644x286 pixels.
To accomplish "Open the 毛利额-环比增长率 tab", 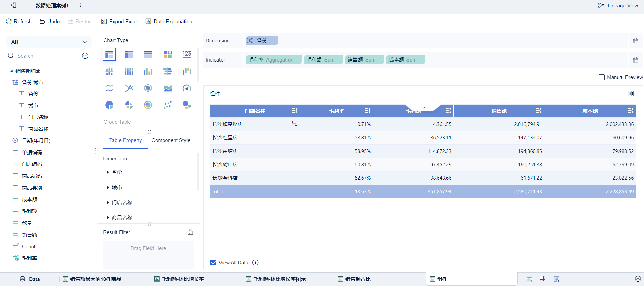I will pyautogui.click(x=179, y=279).
